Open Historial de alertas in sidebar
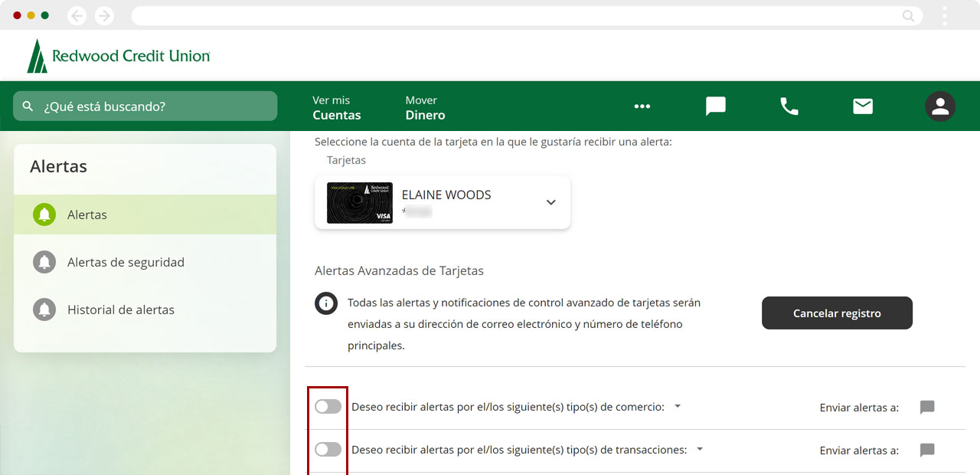 (x=121, y=310)
